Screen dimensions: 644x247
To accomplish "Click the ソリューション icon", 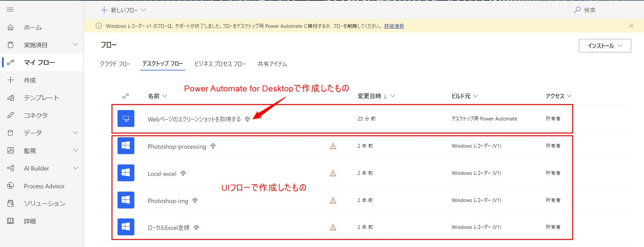I will click(x=10, y=203).
